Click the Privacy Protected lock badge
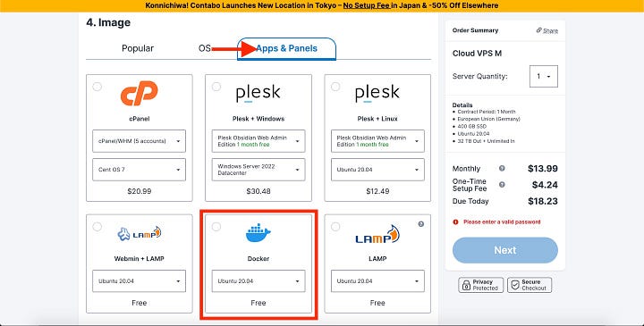 tap(480, 285)
